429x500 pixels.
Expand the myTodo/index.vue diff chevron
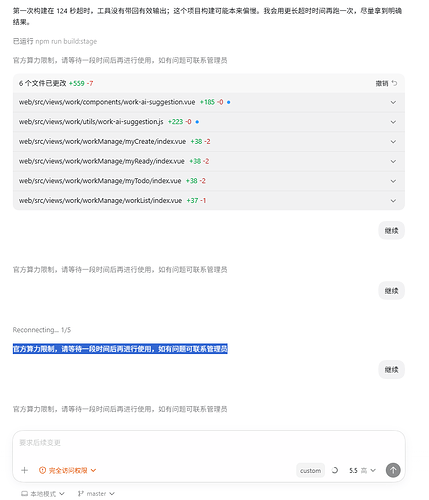(x=393, y=181)
